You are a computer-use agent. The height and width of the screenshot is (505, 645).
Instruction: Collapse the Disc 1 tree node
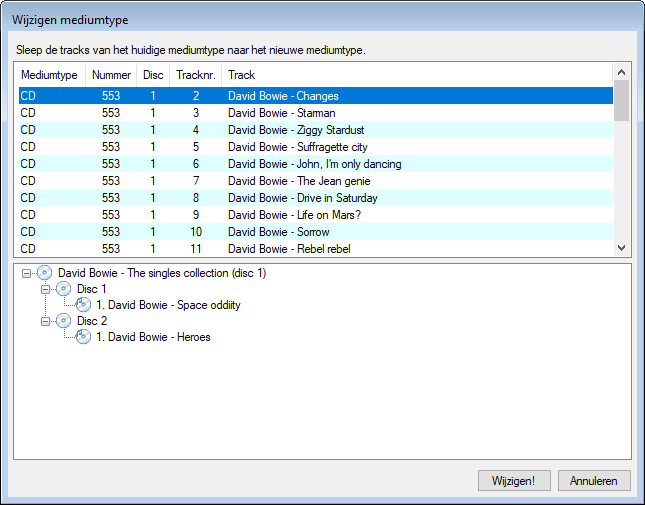coord(45,290)
